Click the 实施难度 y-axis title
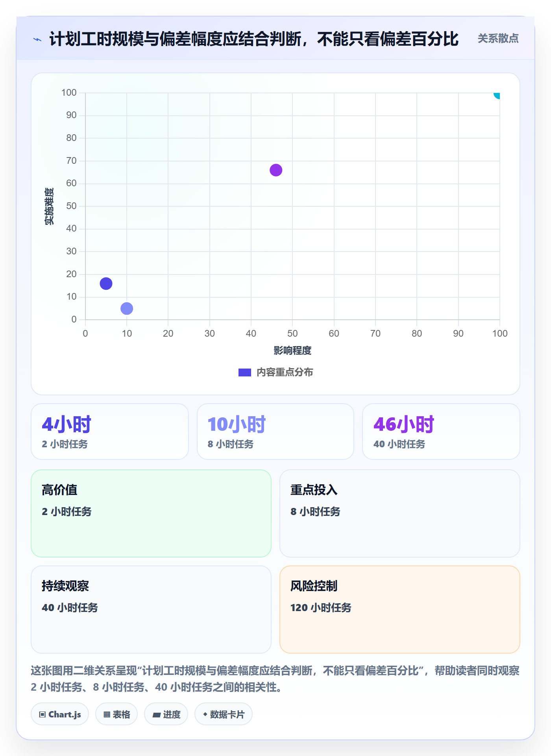The height and width of the screenshot is (756, 551). point(49,206)
